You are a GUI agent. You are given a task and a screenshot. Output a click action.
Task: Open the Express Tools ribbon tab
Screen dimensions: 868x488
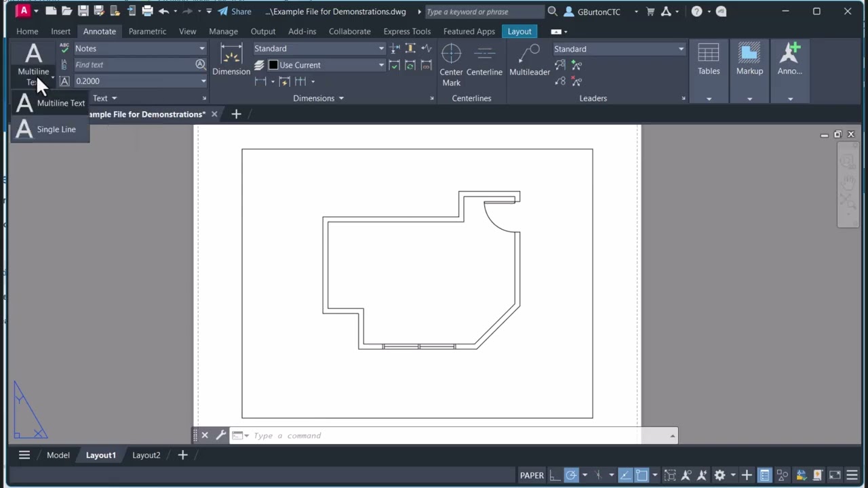(x=407, y=31)
